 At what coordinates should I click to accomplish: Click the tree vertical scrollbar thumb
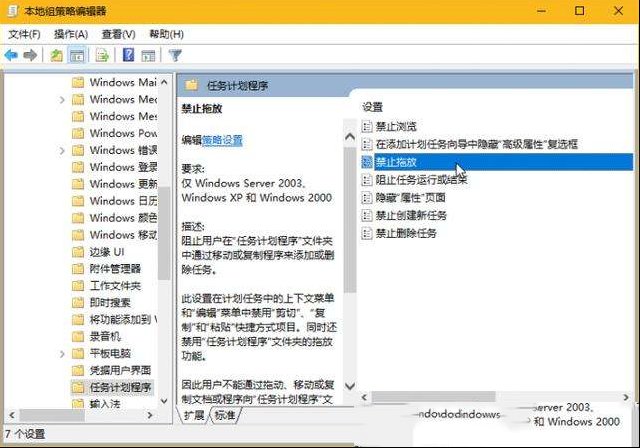click(x=164, y=233)
